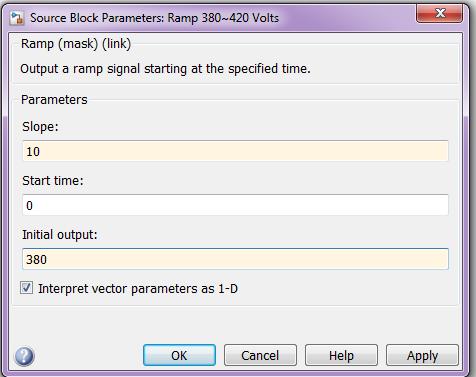
Task: Open documentation using the Help button
Action: point(341,355)
